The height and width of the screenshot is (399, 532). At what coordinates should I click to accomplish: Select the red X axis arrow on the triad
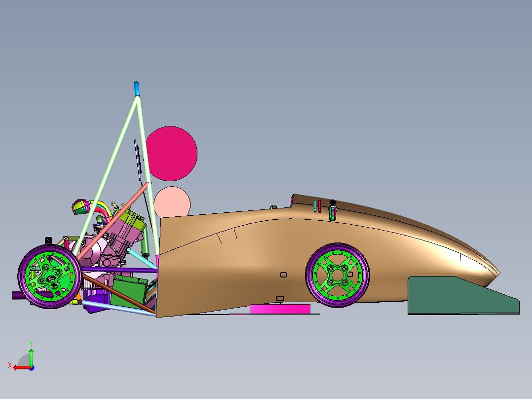(21, 368)
